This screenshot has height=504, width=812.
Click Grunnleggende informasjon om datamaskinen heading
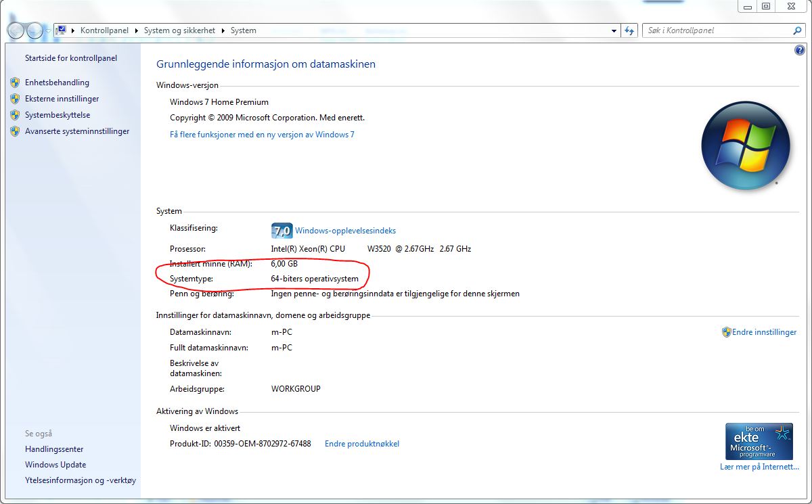point(266,64)
